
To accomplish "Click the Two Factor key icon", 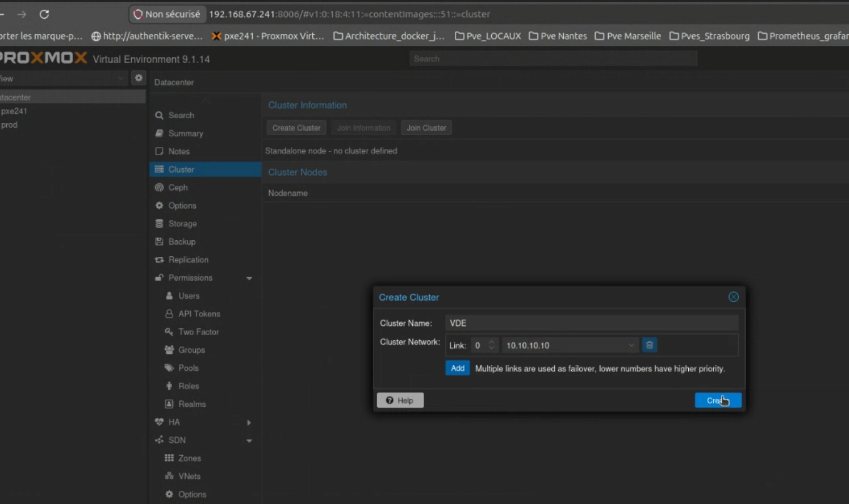I will point(169,332).
